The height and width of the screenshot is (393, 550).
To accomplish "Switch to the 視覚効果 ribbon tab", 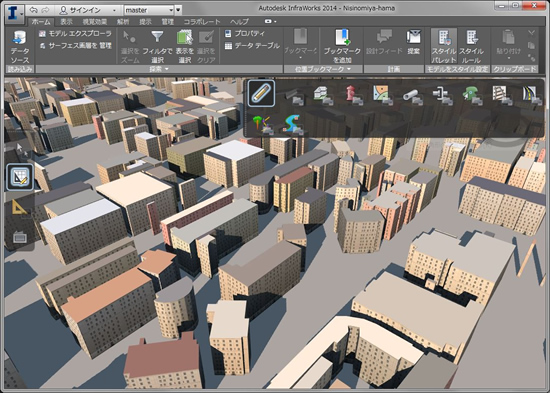I will click(x=95, y=22).
